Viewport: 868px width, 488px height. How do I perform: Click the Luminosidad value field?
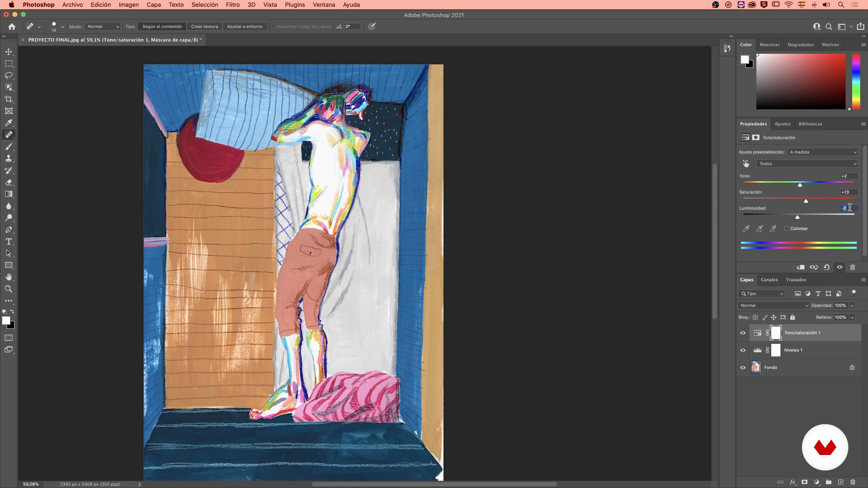tap(849, 208)
